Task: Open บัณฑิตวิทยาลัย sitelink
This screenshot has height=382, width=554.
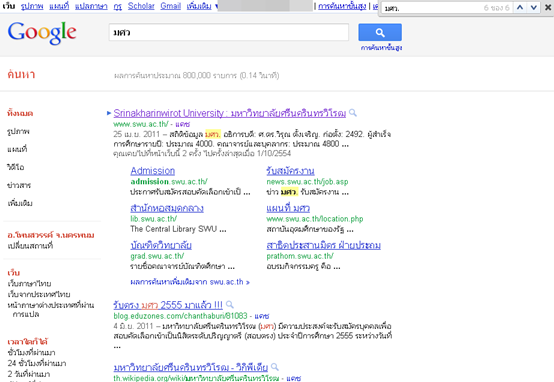Action: click(161, 245)
